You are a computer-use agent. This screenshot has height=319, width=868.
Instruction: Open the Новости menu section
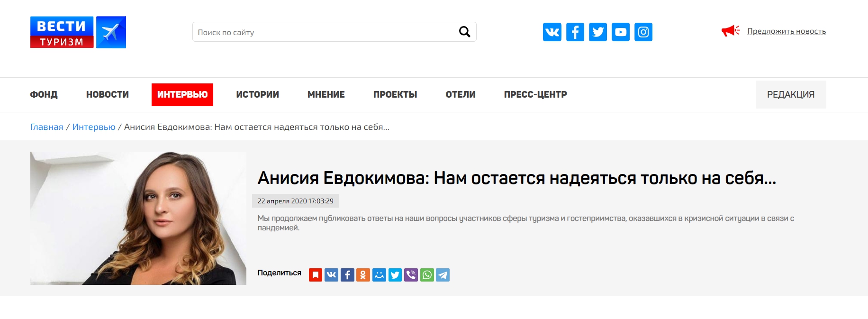(108, 94)
